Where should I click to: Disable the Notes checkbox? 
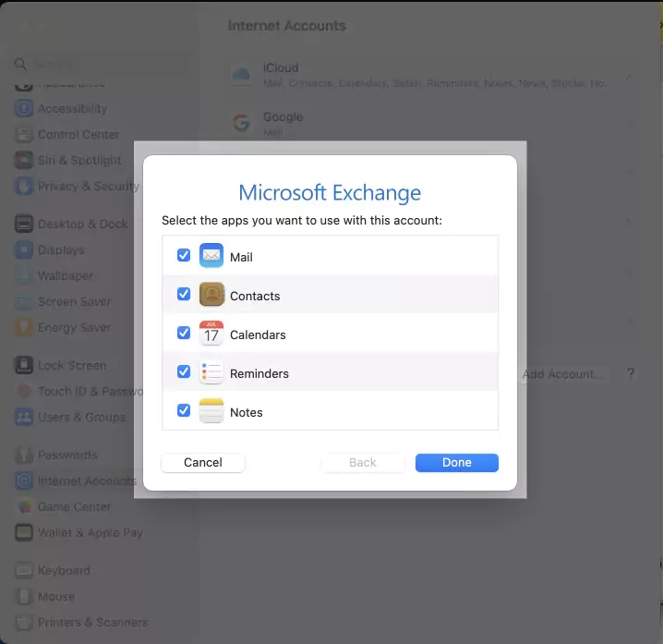coord(184,410)
